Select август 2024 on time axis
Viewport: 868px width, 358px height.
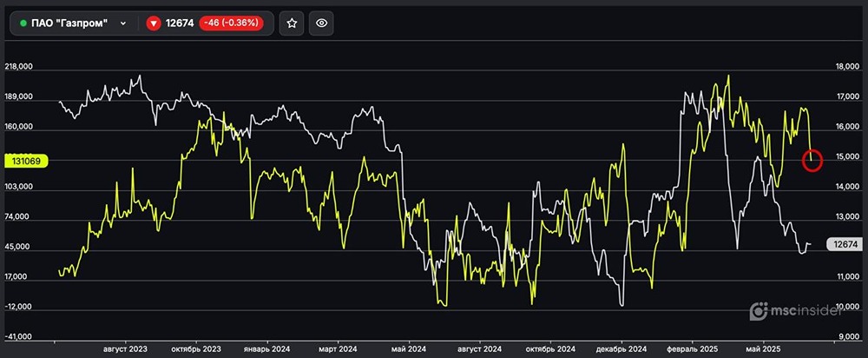(479, 349)
